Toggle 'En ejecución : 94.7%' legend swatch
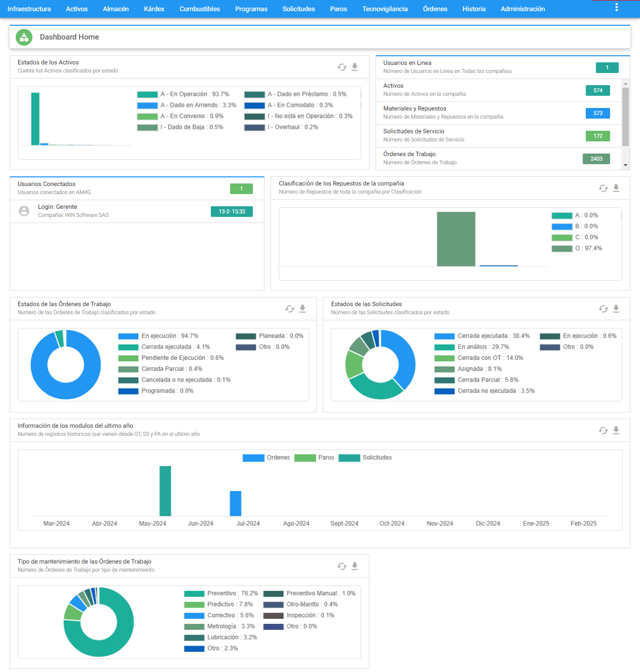Image resolution: width=640 pixels, height=672 pixels. click(128, 336)
